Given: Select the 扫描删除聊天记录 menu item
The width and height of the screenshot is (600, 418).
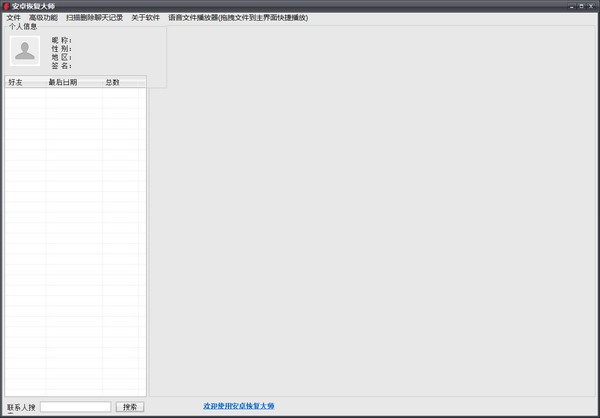Looking at the screenshot, I should (94, 17).
